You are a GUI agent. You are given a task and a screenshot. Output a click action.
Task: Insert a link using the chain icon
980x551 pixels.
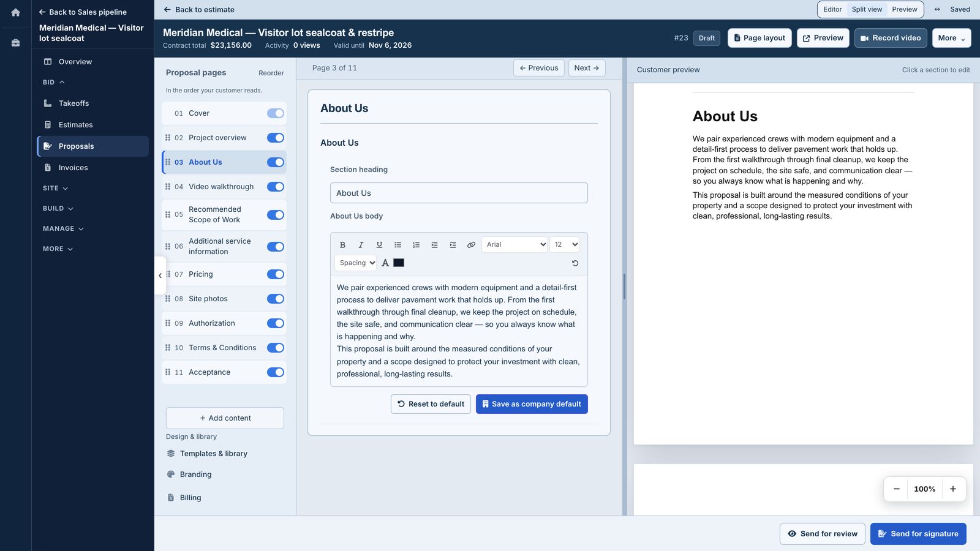coord(471,245)
